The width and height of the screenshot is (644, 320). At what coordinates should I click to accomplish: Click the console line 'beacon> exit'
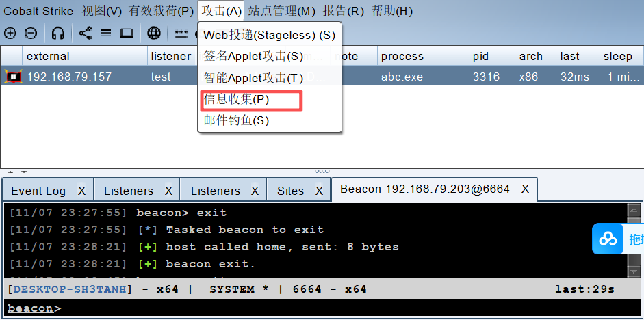pyautogui.click(x=181, y=213)
